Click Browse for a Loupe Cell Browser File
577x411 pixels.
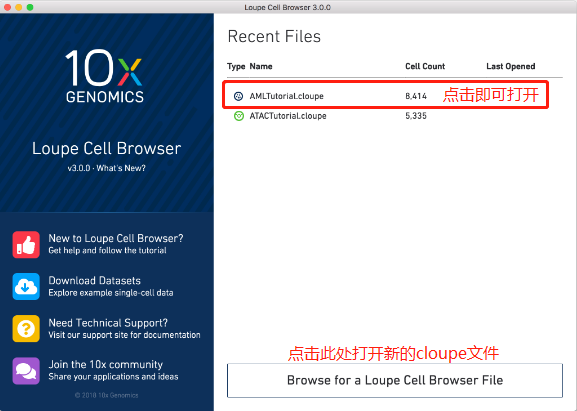pos(394,380)
